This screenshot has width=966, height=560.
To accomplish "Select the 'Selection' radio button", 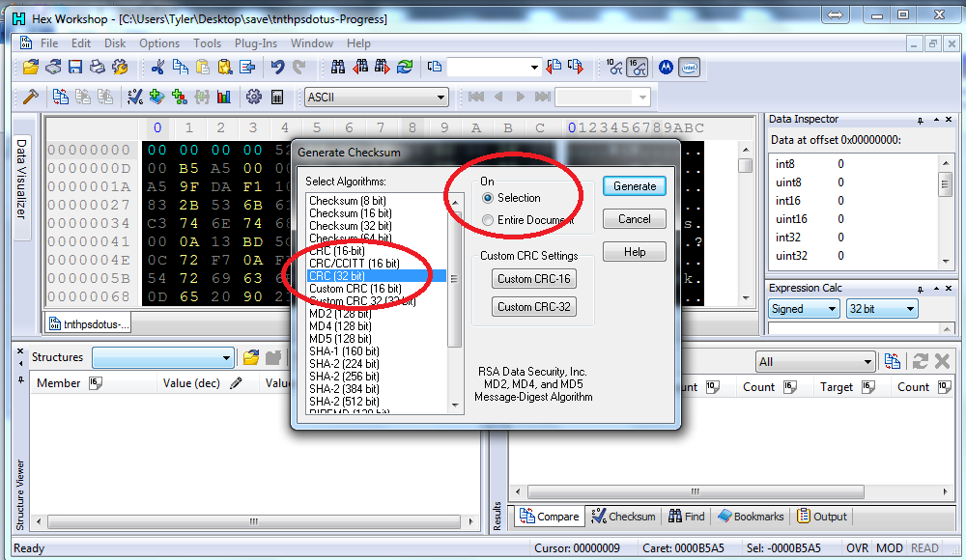I will [x=488, y=198].
